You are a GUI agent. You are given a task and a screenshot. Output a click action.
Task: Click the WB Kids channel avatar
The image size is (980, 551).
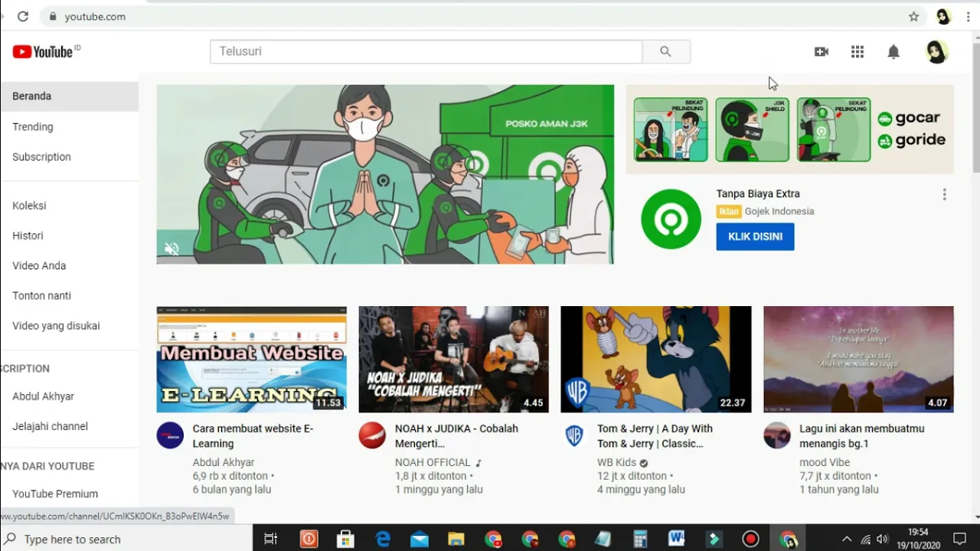pos(574,435)
